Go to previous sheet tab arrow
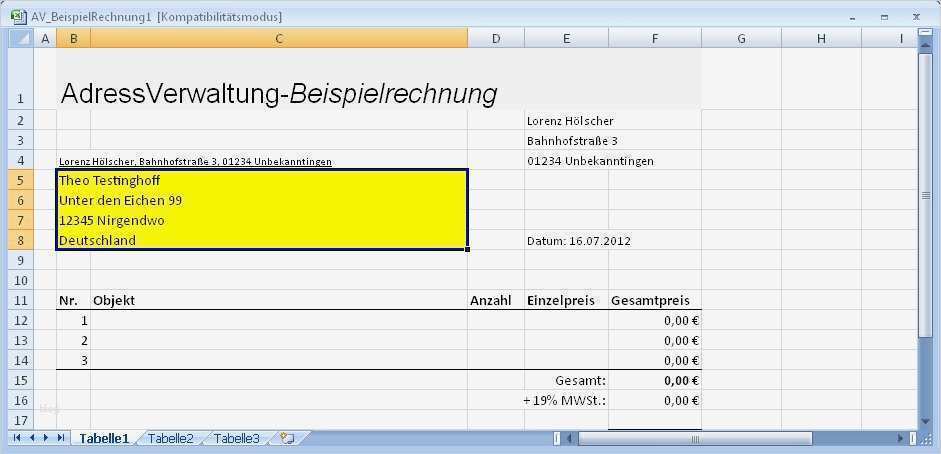This screenshot has height=454, width=941. pyautogui.click(x=32, y=438)
